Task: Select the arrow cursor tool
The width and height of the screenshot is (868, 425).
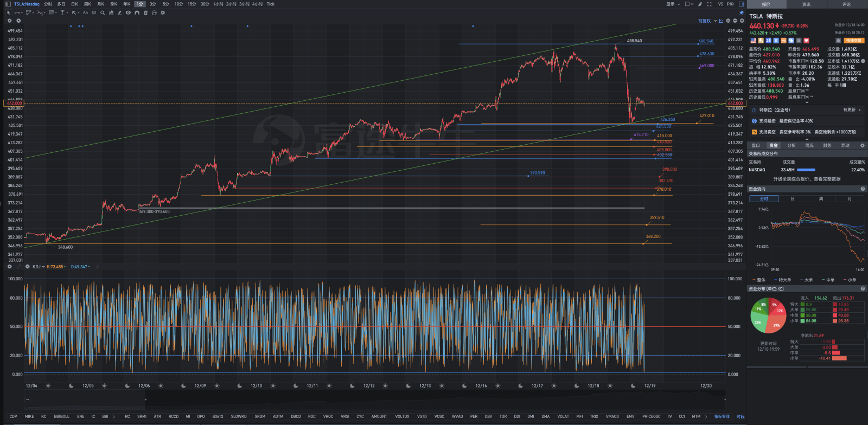Action: tap(9, 12)
